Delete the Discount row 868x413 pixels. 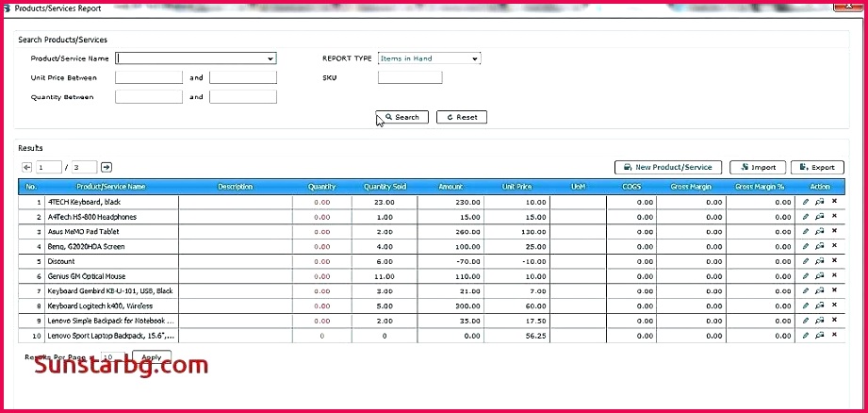834,261
